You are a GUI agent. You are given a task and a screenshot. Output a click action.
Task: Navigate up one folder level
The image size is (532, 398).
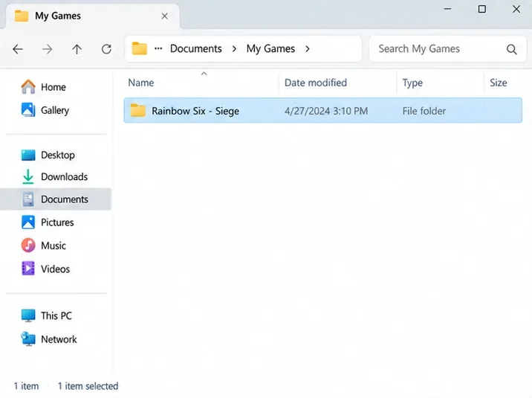click(77, 49)
